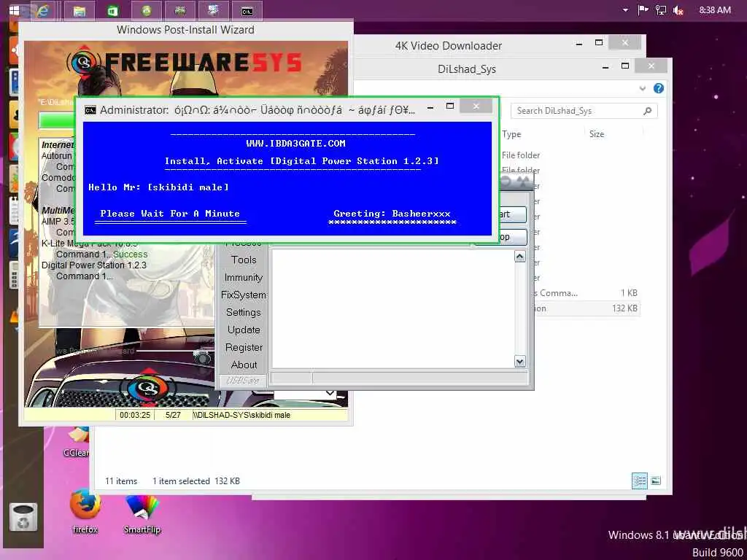747x560 pixels.
Task: Switch Explorer to details view icon
Action: [x=639, y=481]
